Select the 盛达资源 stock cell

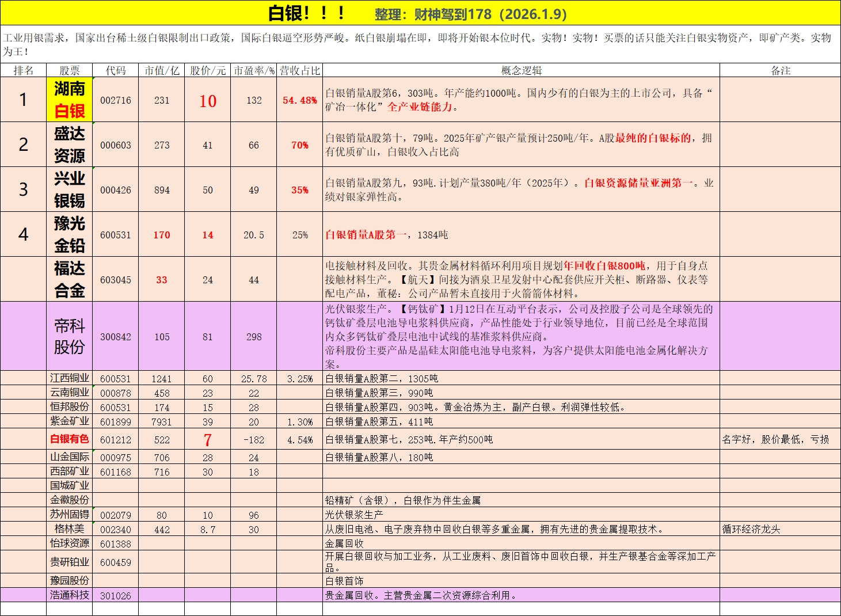pyautogui.click(x=70, y=145)
